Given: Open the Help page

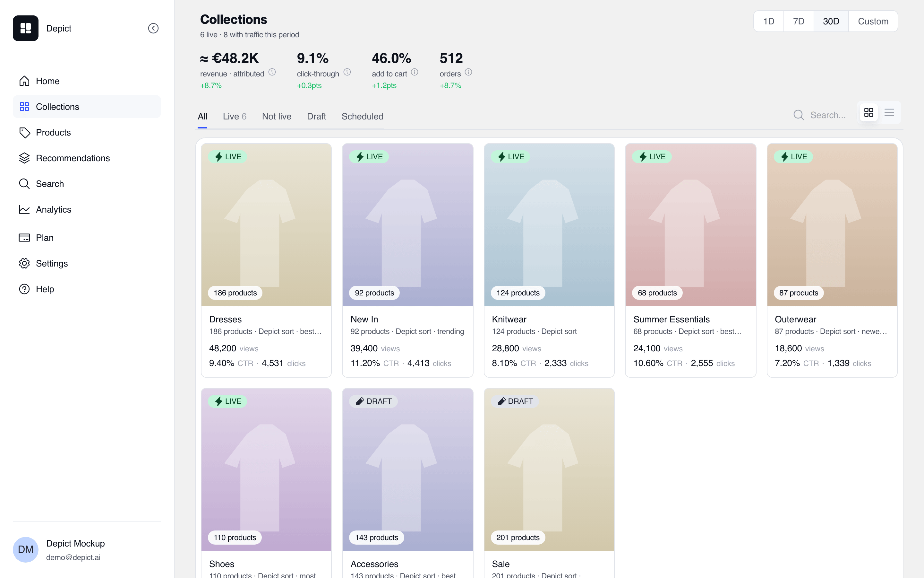Looking at the screenshot, I should tap(87, 289).
